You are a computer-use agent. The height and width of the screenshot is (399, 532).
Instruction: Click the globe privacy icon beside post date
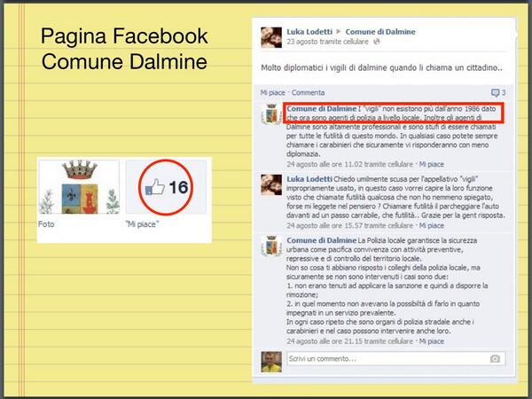376,42
